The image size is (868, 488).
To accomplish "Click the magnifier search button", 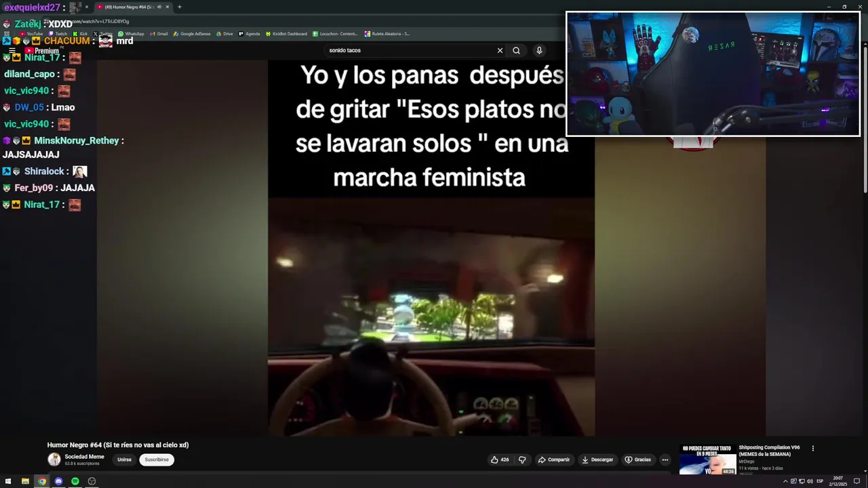I will click(516, 50).
